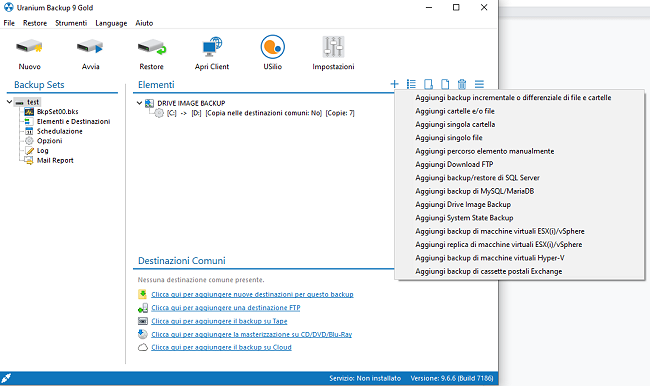Click link to add backup su Cloud
This screenshot has width=650, height=386.
221,347
